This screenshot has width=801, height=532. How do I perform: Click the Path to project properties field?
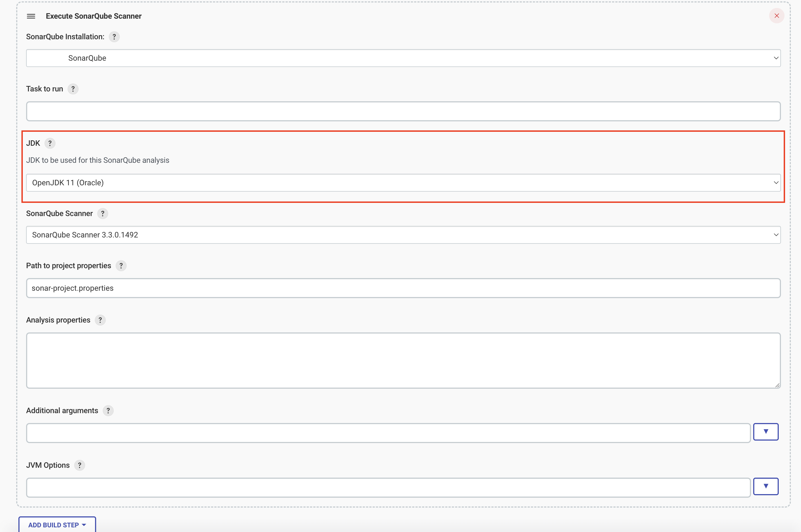(x=403, y=288)
